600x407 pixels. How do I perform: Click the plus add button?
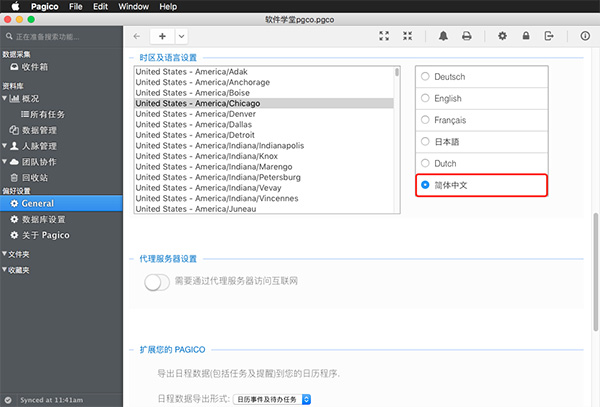[162, 36]
